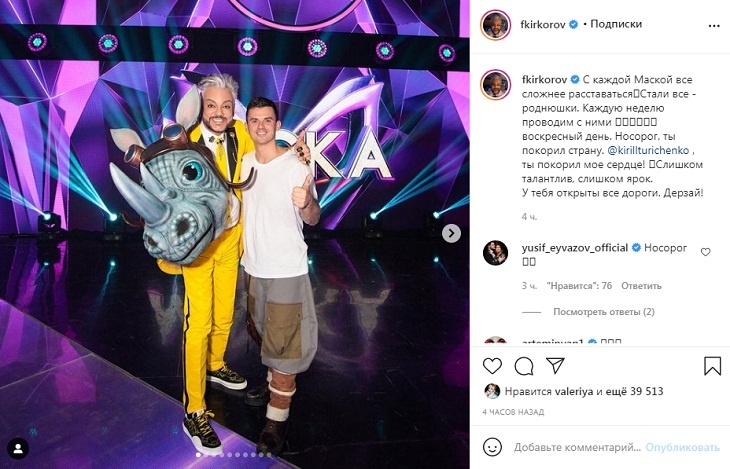Viewport: 730px width, 469px height.
Task: View likes count "Нравится": 76
Action: point(579,285)
